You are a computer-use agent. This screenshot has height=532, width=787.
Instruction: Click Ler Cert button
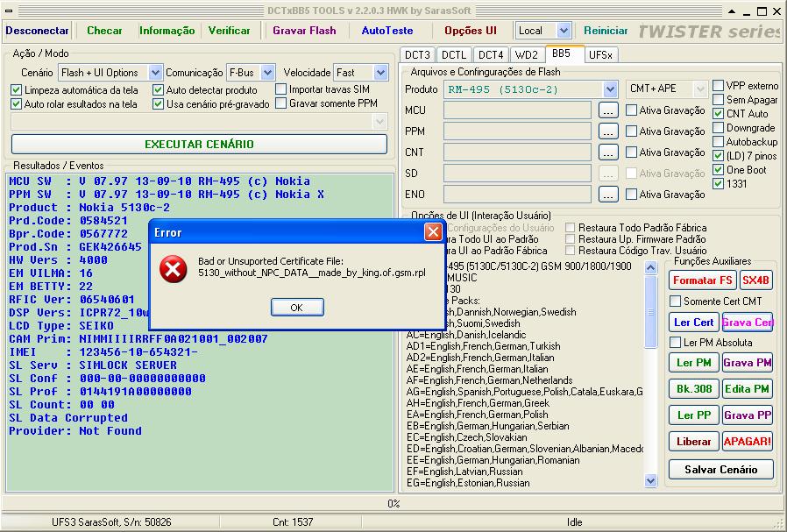pos(693,323)
